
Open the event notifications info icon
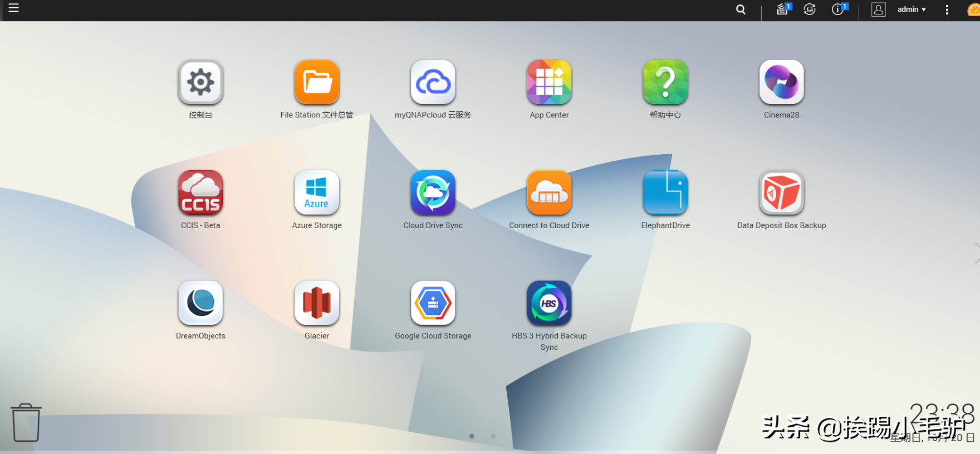839,9
